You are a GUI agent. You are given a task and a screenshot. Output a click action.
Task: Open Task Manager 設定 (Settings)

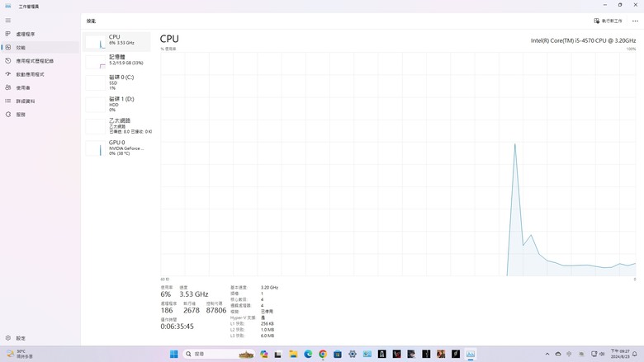tap(40, 338)
